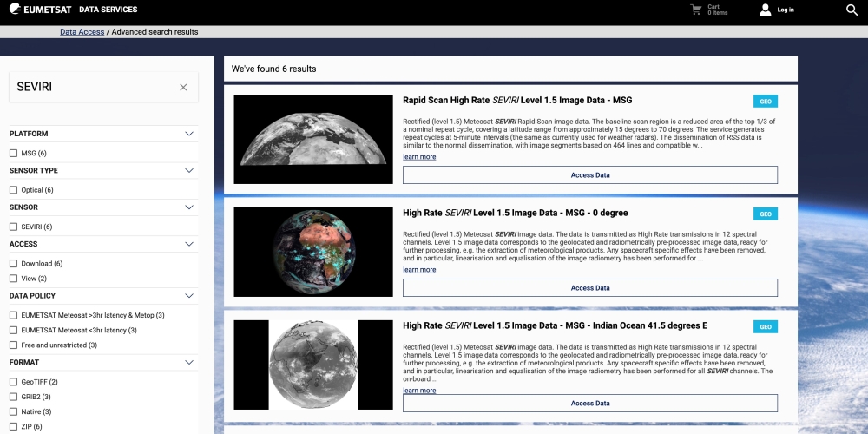868x434 pixels.
Task: Check Free and unrestricted (3)
Action: 13,345
